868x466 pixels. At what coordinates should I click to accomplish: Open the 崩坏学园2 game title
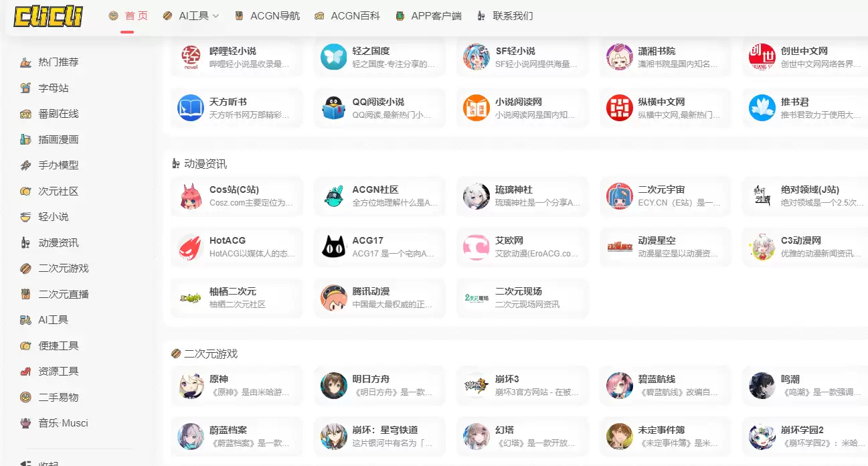coord(802,430)
